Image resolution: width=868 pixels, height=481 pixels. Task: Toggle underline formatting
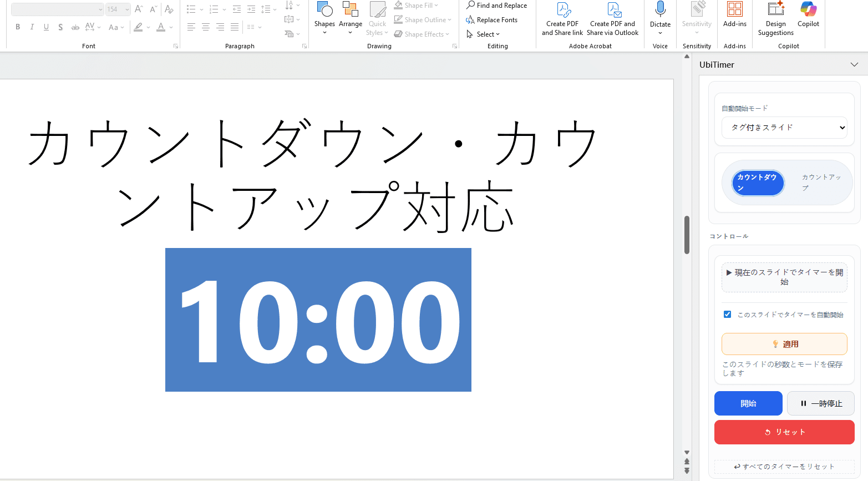click(46, 26)
